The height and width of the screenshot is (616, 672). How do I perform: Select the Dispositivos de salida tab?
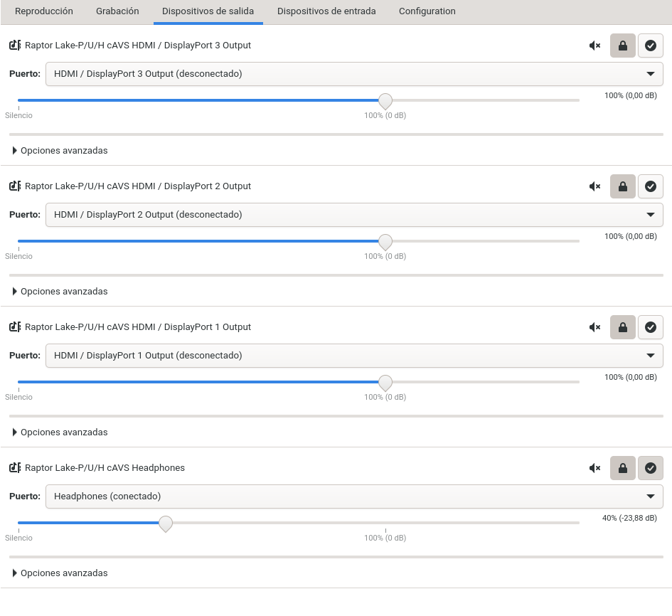point(208,11)
